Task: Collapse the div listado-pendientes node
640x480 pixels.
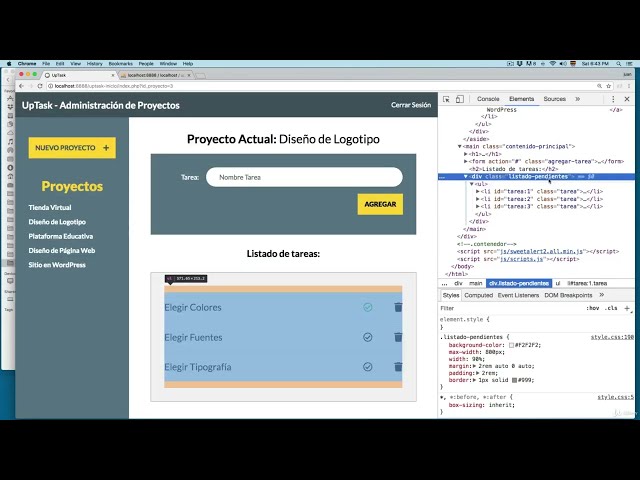Action: (x=466, y=176)
